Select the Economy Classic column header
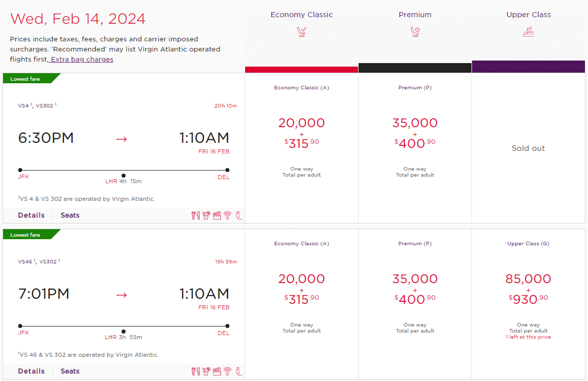 [x=302, y=15]
